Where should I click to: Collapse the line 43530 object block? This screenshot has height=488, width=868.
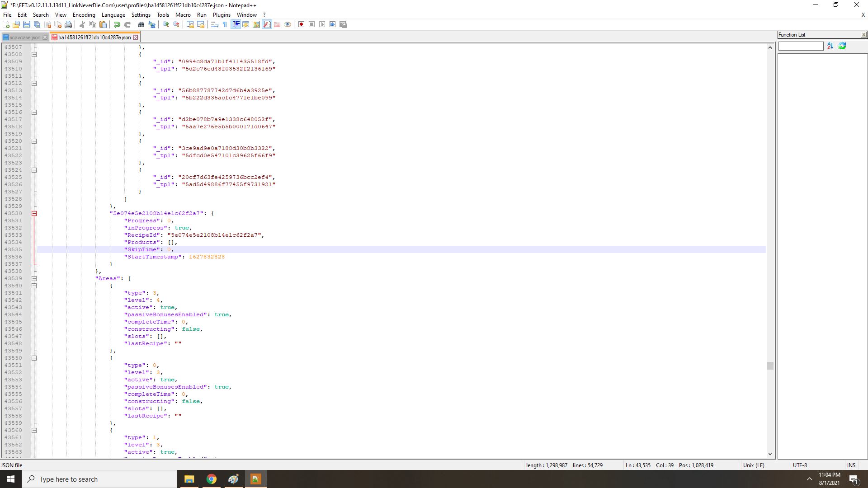pos(33,213)
